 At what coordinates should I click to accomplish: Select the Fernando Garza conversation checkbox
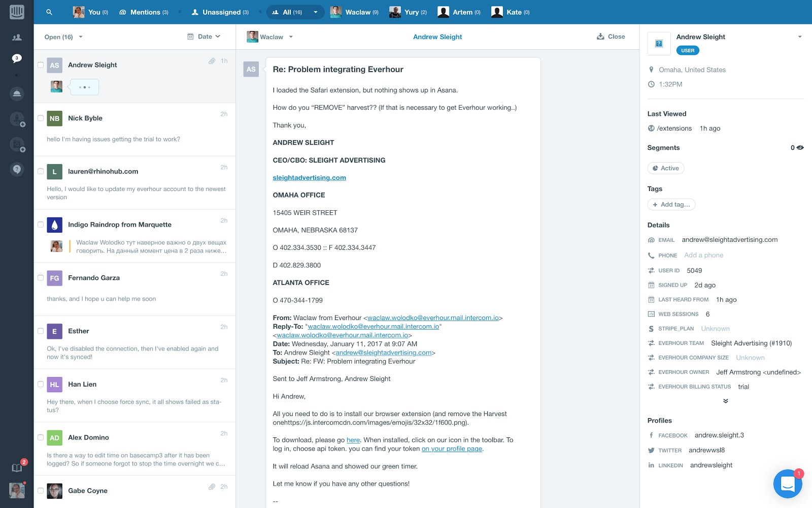pos(41,278)
